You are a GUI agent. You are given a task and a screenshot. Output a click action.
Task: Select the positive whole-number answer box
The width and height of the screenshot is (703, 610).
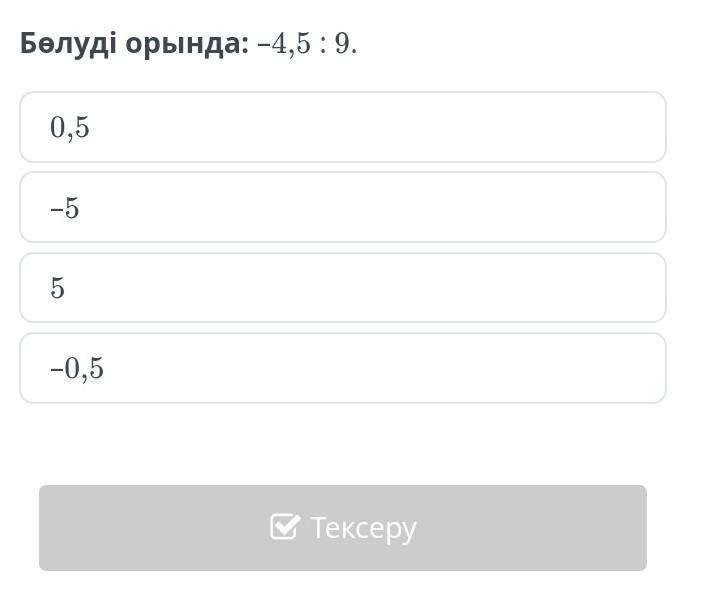[x=343, y=287]
